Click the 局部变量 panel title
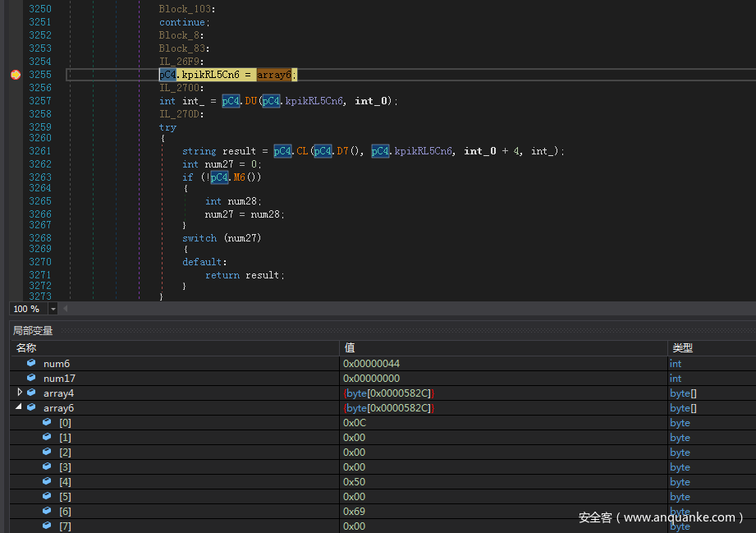Screen dimensions: 756x533 tap(33, 330)
